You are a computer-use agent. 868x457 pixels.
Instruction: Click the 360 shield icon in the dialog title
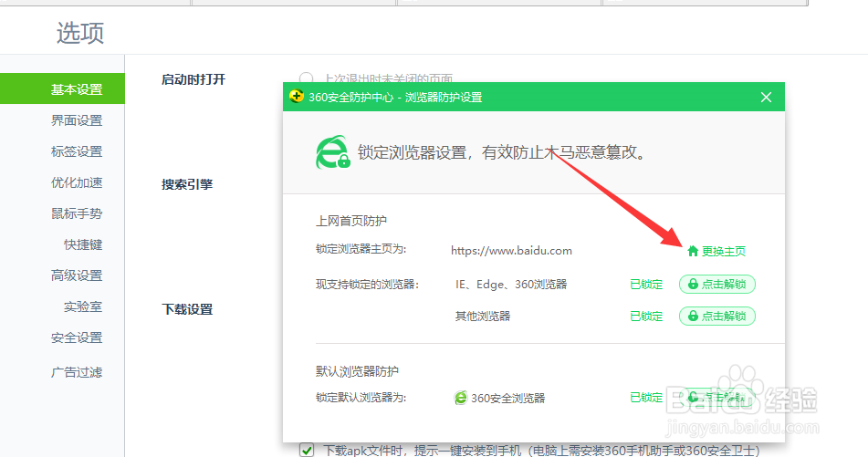pyautogui.click(x=297, y=97)
